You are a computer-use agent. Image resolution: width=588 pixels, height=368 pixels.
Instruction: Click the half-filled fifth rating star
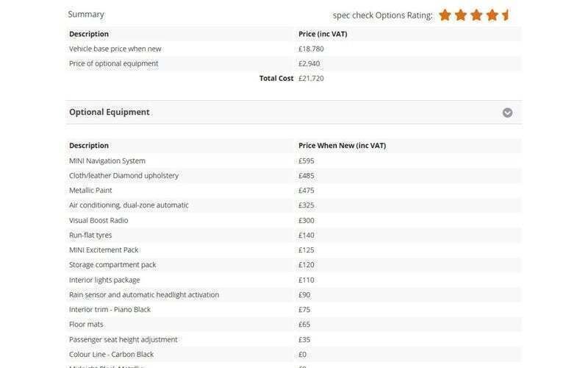[x=506, y=15]
